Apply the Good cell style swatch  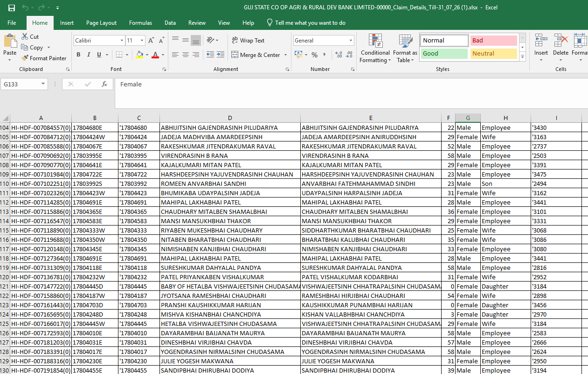click(x=444, y=53)
